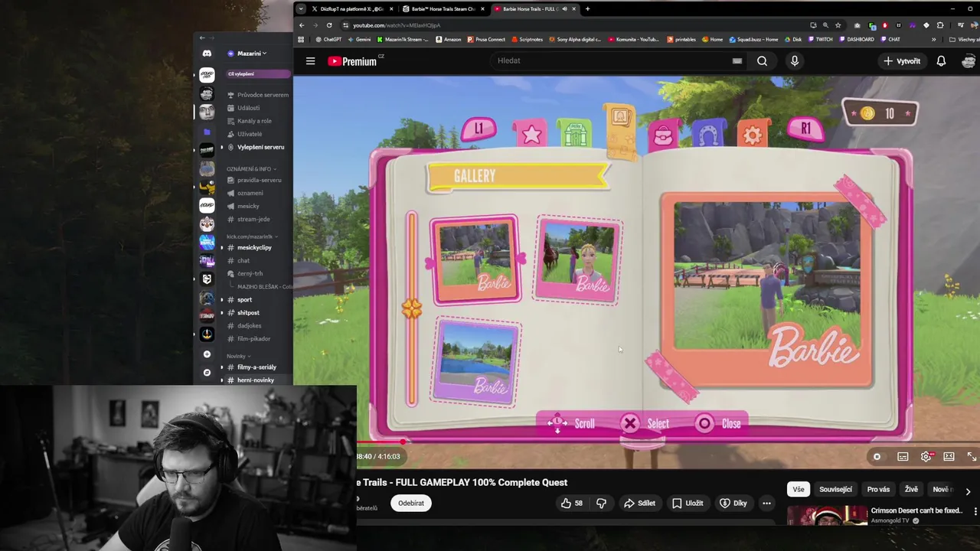Open the YouTube hamburger guide menu

(310, 61)
